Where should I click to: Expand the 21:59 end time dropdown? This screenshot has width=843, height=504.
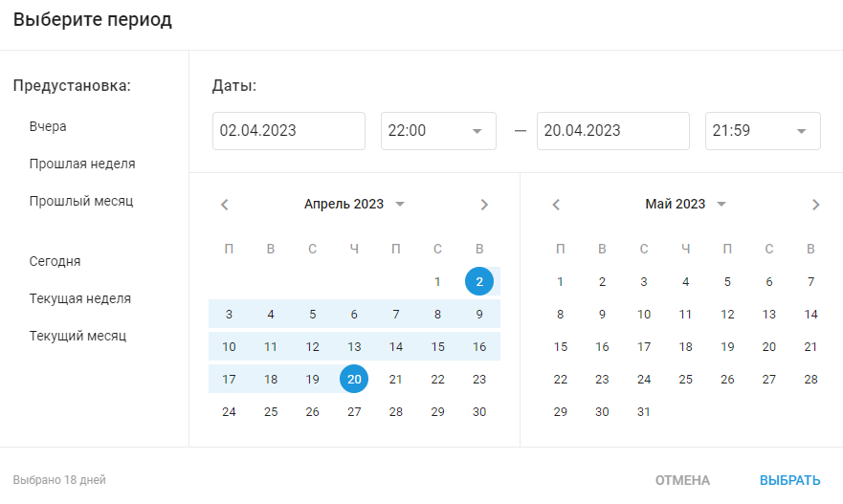(x=763, y=131)
